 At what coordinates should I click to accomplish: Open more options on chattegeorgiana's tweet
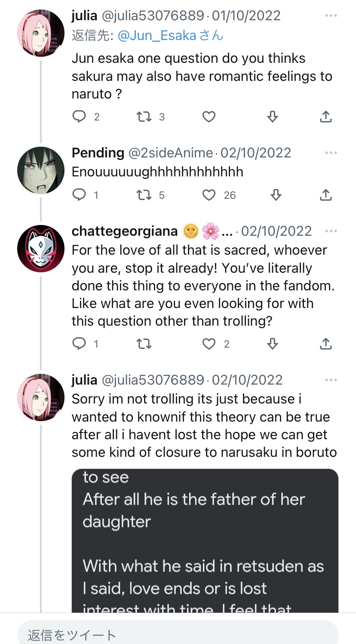(x=331, y=231)
